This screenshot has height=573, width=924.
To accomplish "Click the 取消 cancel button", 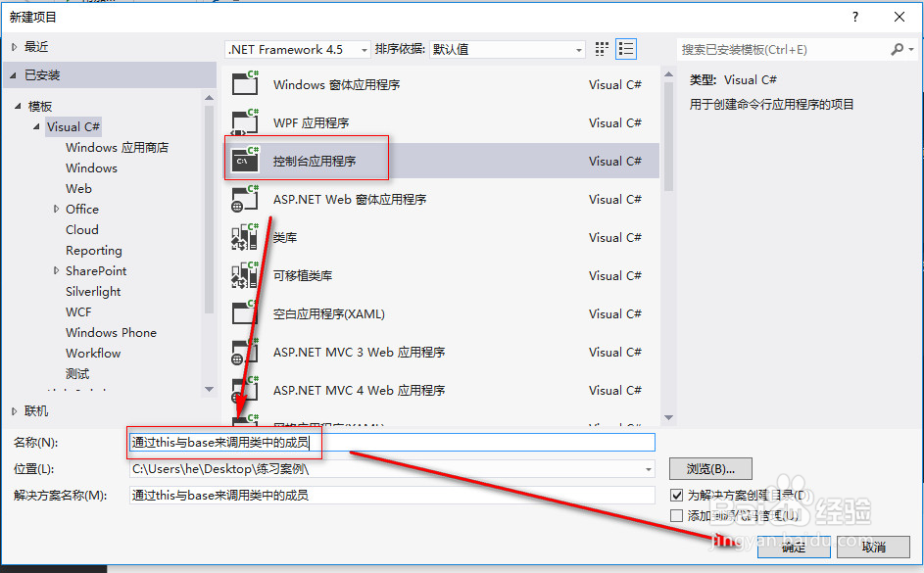I will point(873,548).
